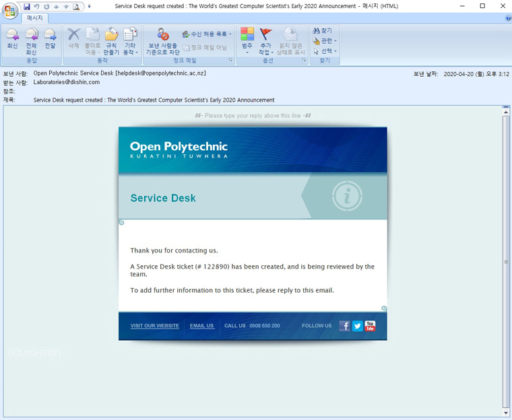512x420 pixels.
Task: Click the Office orb button
Action: [10, 11]
